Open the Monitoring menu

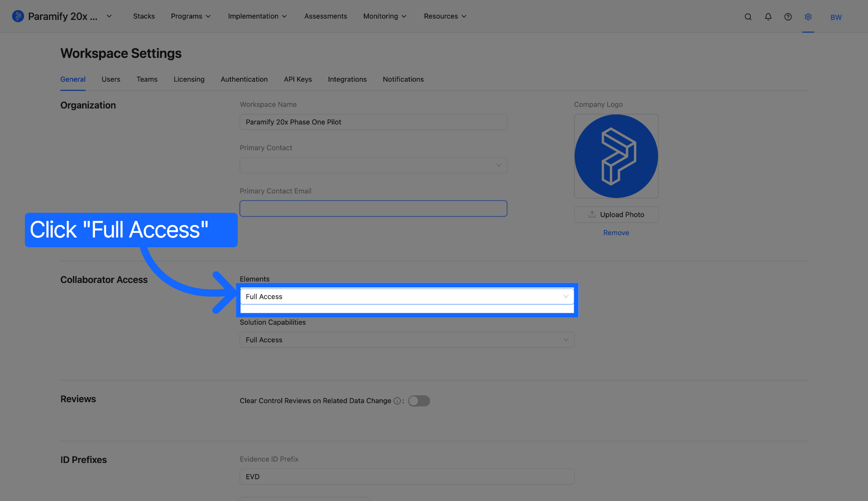pyautogui.click(x=385, y=16)
